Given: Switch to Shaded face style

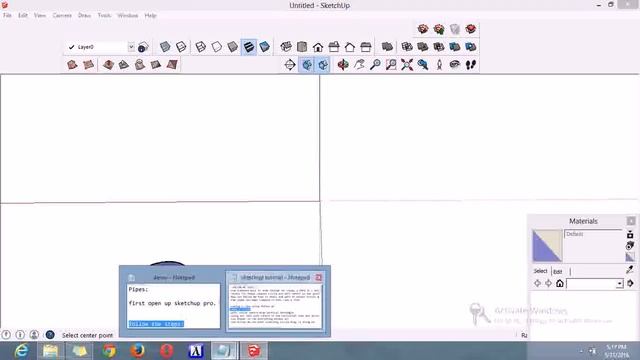Looking at the screenshot, I should 232,47.
